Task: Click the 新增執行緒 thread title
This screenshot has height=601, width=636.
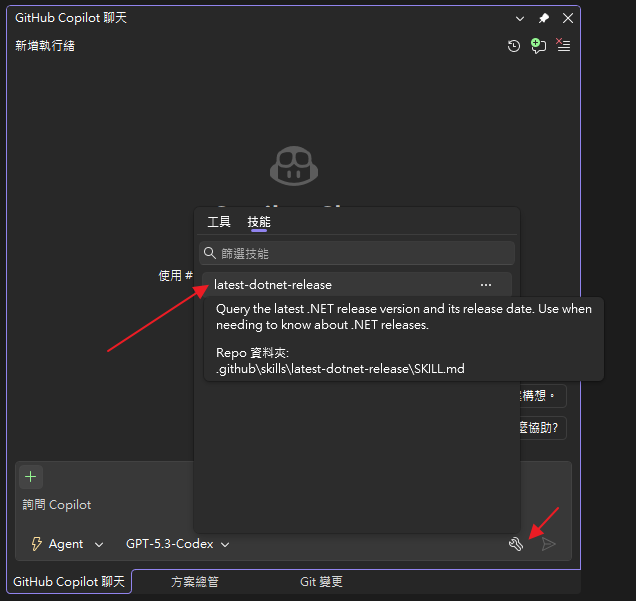Action: (x=45, y=46)
